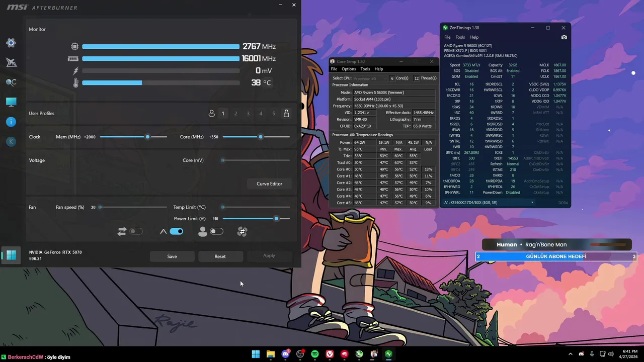Image resolution: width=644 pixels, height=362 pixels.
Task: Click the Power Limit (%) slider handle
Action: 276,219
